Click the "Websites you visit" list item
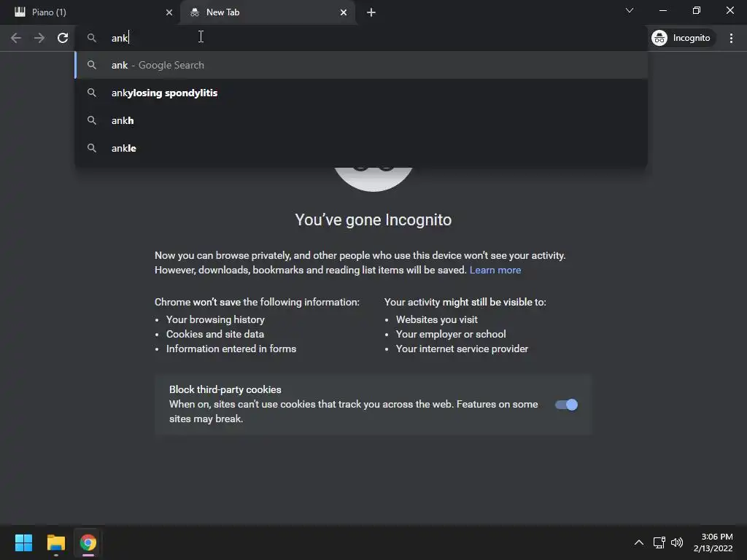 click(x=436, y=319)
